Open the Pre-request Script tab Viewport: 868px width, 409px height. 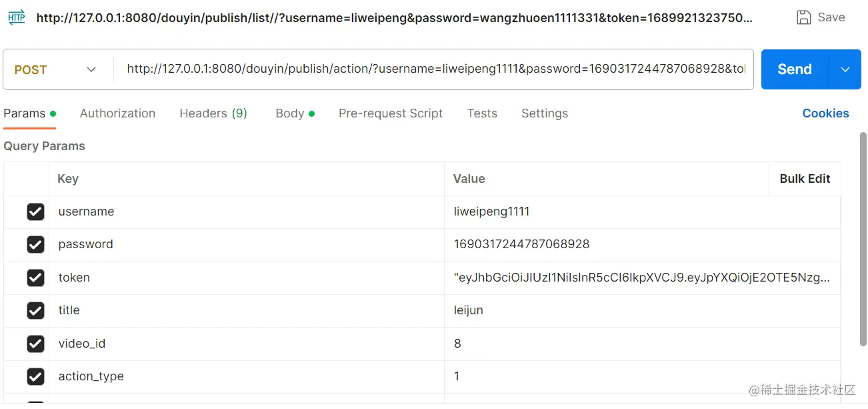point(391,113)
